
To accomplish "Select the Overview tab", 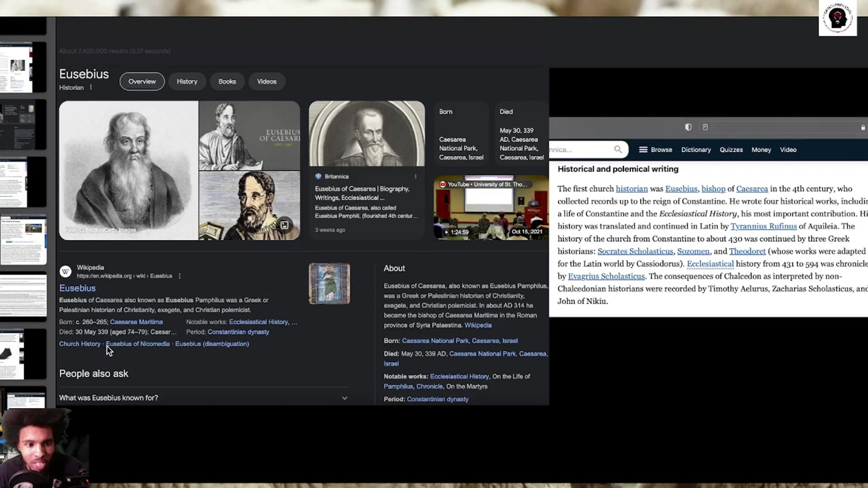I will pos(142,81).
